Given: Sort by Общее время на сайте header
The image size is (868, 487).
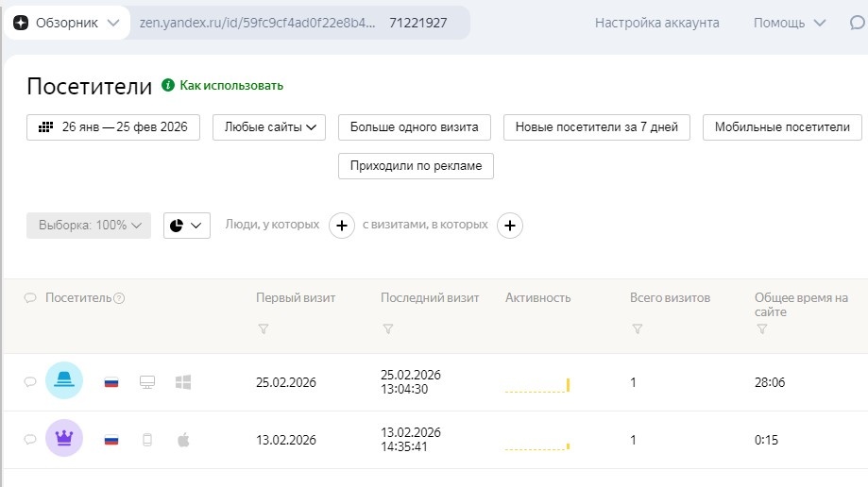Looking at the screenshot, I should tap(801, 305).
